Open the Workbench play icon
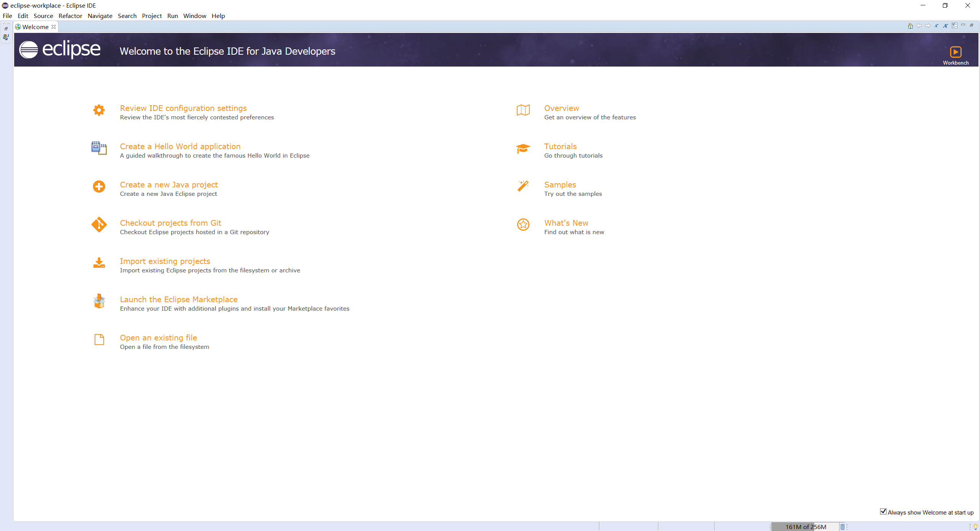 (x=955, y=52)
